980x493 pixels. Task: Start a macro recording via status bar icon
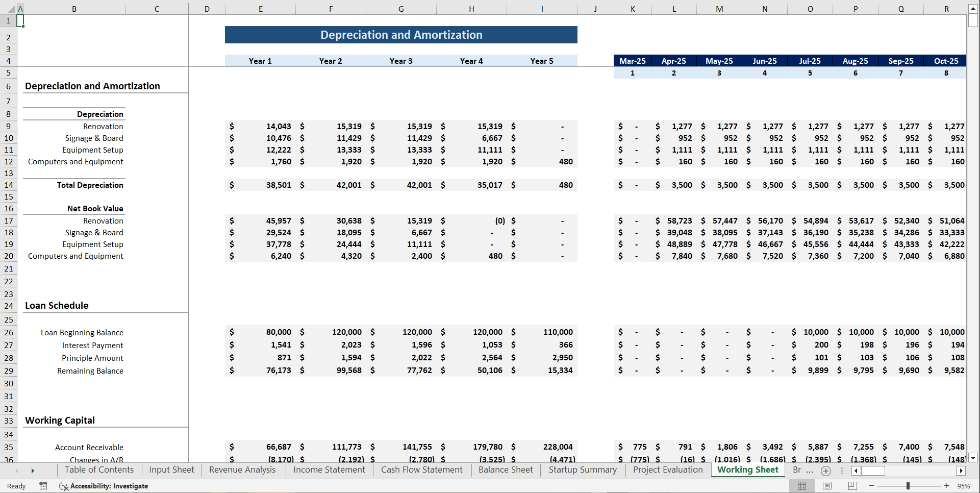tap(43, 486)
